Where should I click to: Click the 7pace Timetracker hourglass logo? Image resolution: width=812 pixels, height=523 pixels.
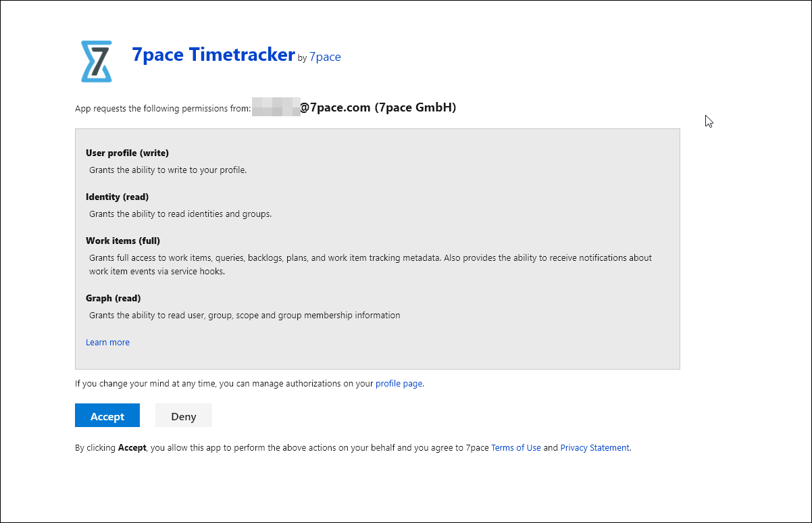tap(97, 61)
